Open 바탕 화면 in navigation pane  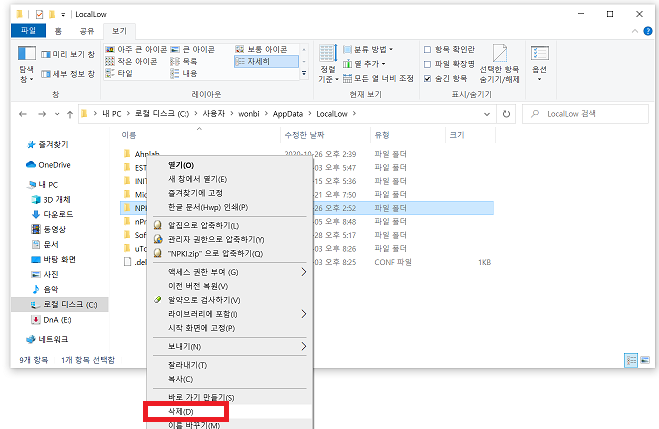coord(53,259)
